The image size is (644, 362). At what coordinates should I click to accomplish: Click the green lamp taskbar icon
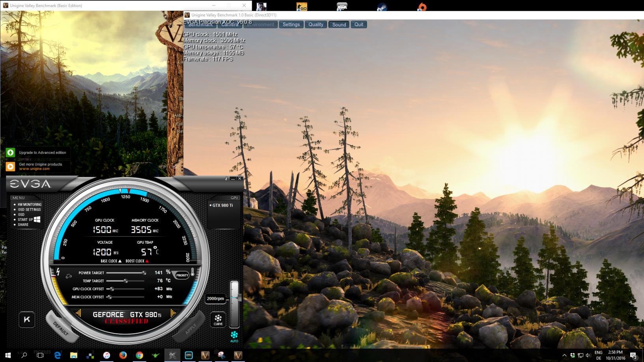(156, 355)
